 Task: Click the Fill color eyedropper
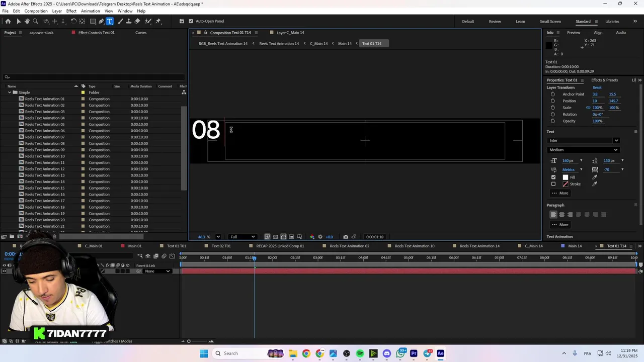[595, 177]
